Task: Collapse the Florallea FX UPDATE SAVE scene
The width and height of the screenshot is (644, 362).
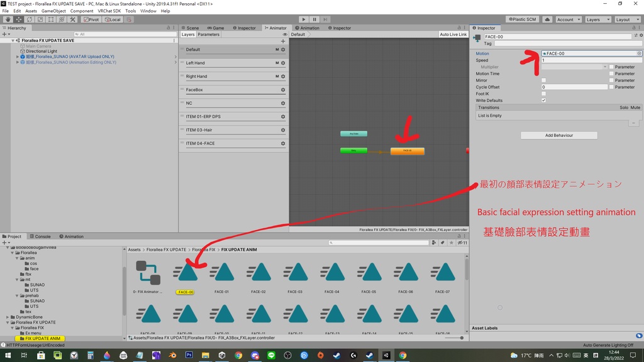Action: coord(13,41)
